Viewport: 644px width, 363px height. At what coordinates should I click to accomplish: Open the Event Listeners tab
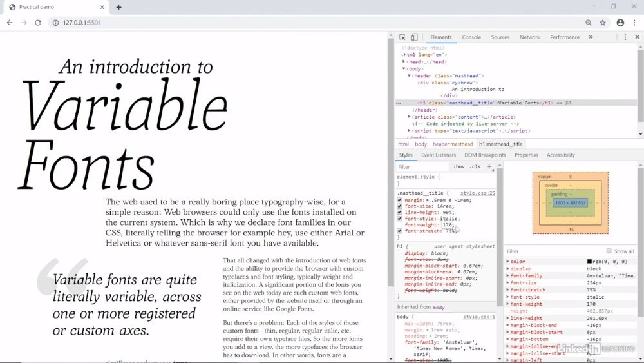coord(438,155)
